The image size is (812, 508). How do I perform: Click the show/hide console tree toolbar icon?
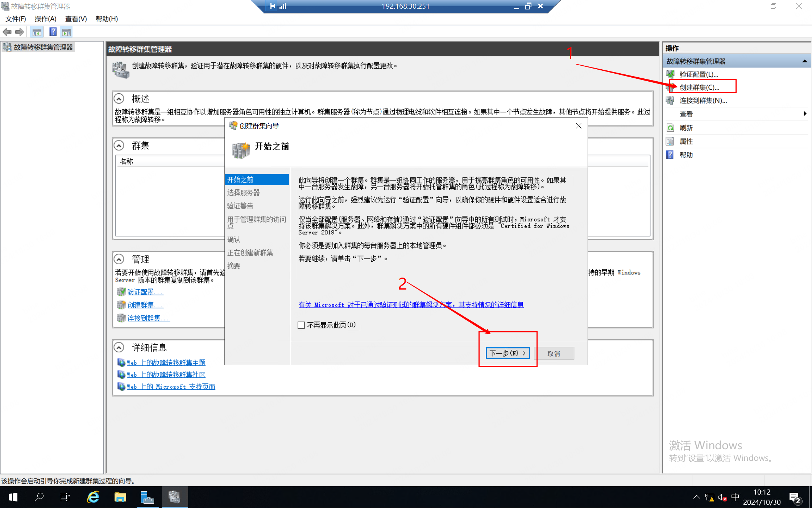[x=37, y=32]
